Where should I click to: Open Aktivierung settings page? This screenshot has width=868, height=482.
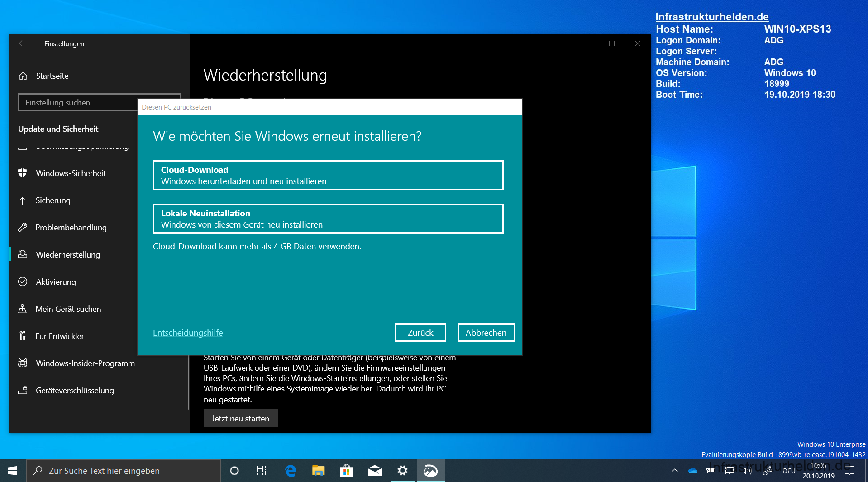(56, 282)
